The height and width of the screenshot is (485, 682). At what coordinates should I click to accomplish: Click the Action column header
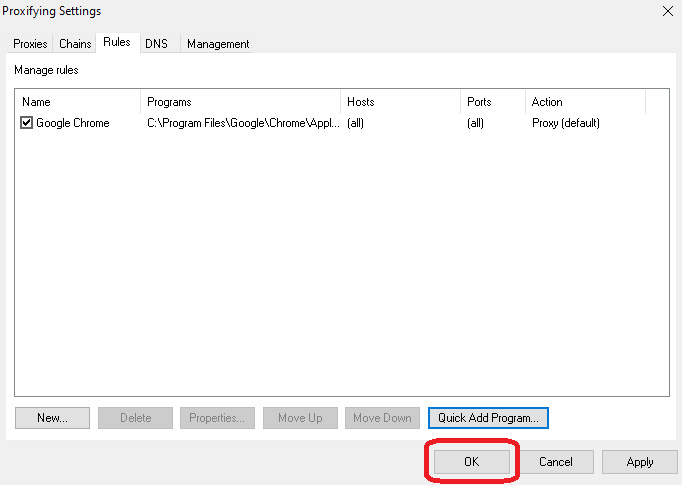585,102
